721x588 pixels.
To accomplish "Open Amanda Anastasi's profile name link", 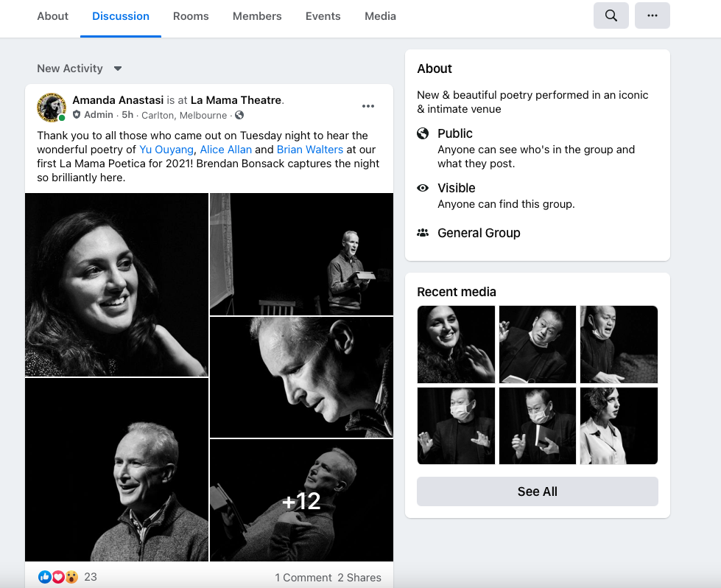I will (118, 99).
